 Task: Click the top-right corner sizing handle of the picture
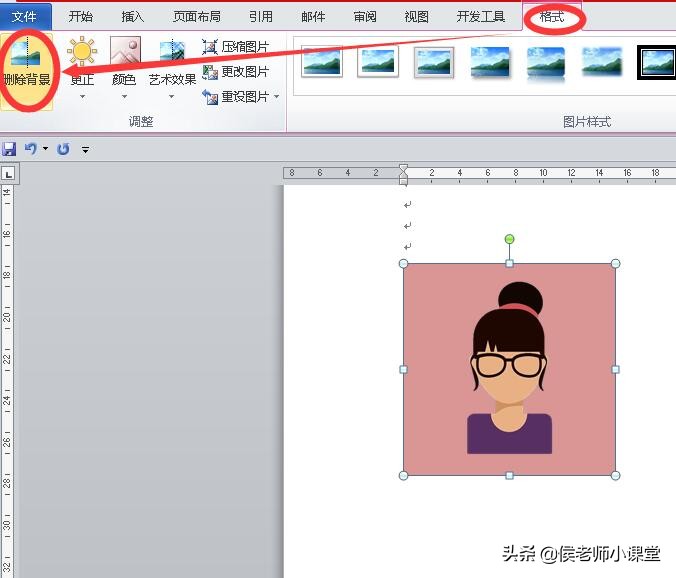616,263
